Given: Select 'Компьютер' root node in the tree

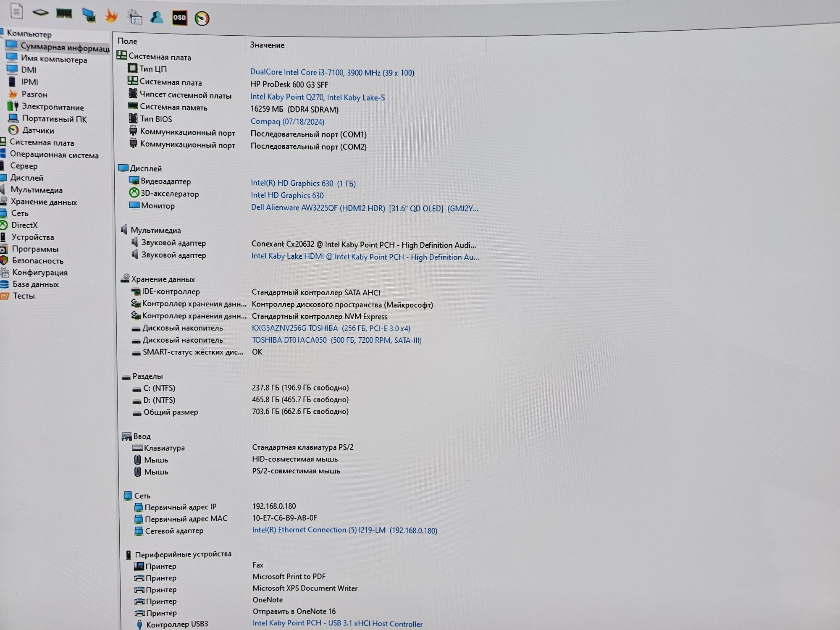Looking at the screenshot, I should click(x=29, y=34).
